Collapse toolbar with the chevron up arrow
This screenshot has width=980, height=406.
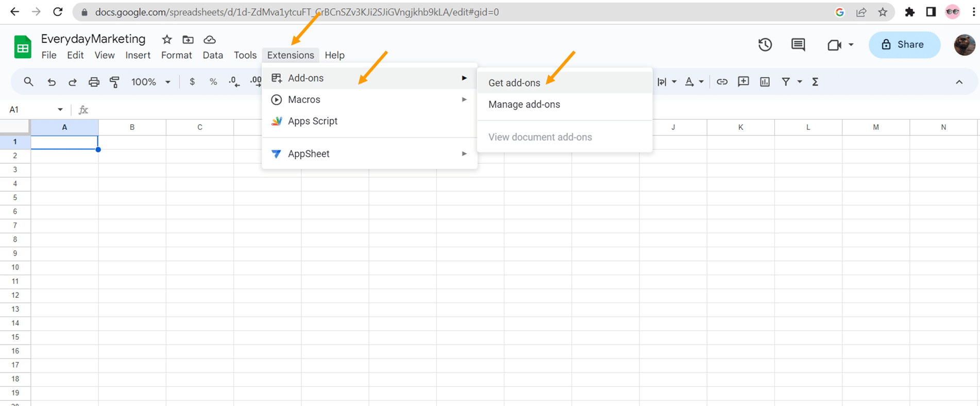pos(959,82)
